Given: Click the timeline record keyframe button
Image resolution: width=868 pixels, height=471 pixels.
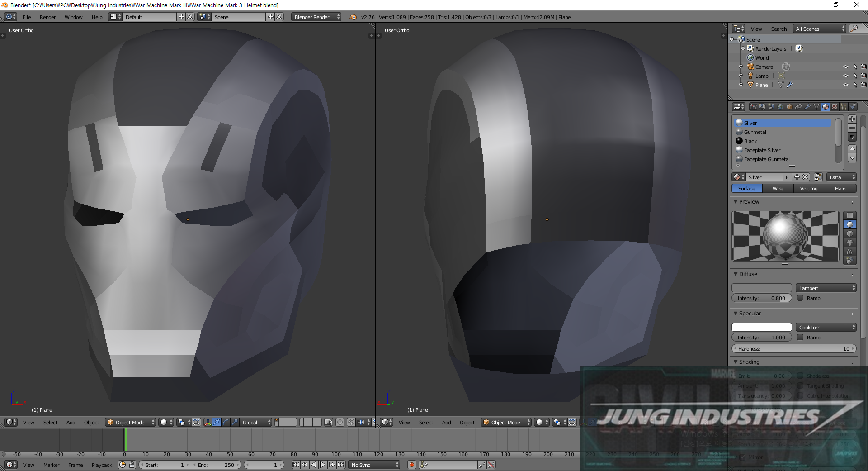Looking at the screenshot, I should coord(412,465).
